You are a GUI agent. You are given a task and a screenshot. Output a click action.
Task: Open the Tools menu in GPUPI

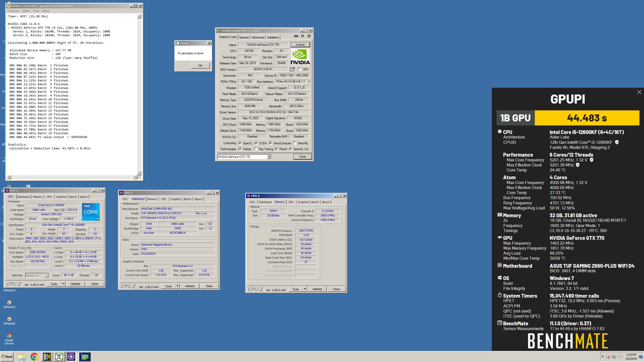point(36,11)
